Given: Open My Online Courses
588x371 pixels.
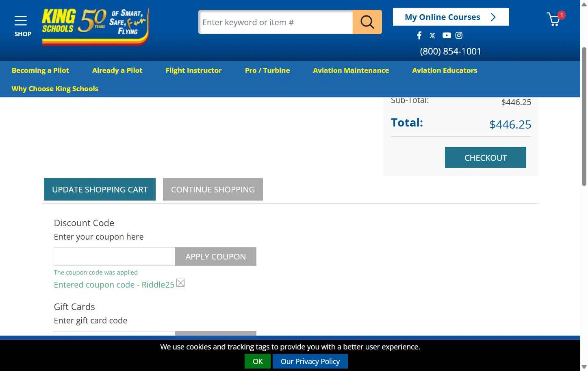Looking at the screenshot, I should tap(451, 17).
